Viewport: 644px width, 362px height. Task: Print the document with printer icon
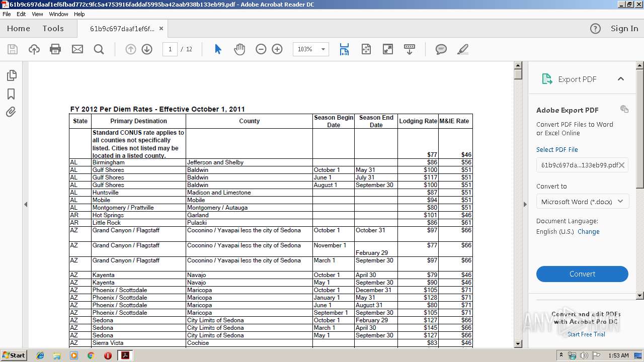tap(55, 49)
